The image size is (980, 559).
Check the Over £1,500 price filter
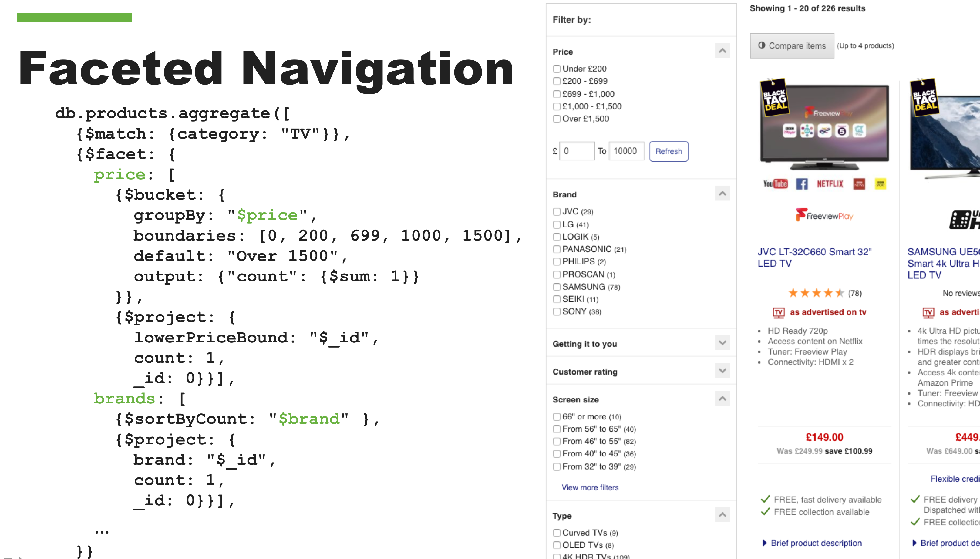coord(557,119)
